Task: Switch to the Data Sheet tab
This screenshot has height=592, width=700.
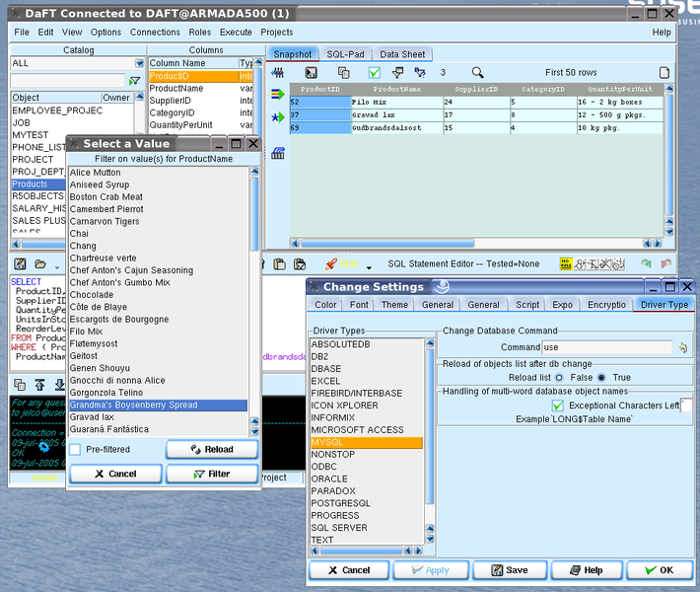Action: click(x=402, y=54)
